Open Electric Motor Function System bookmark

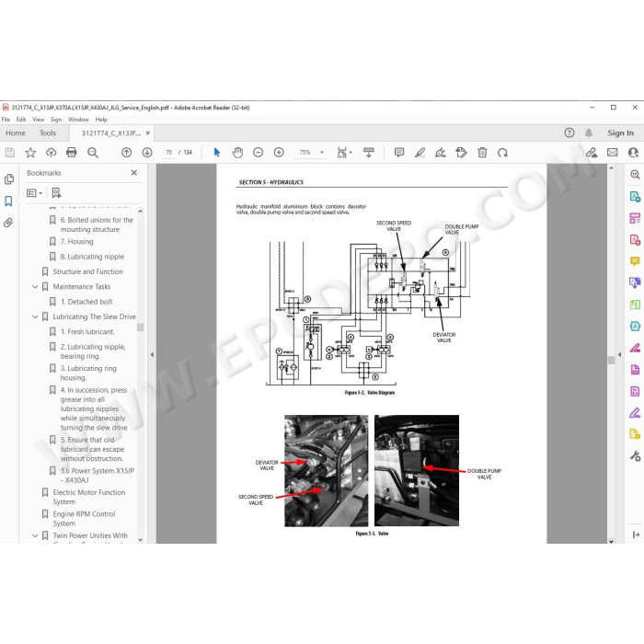tap(89, 497)
